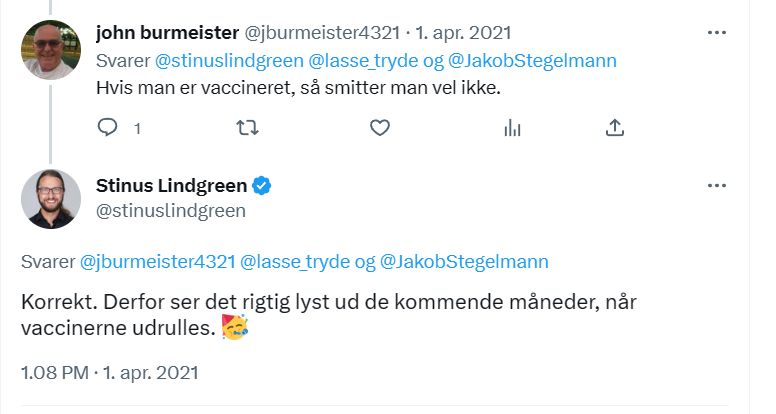
Task: Click the @stinuslindgreen handle under name
Action: (x=170, y=210)
